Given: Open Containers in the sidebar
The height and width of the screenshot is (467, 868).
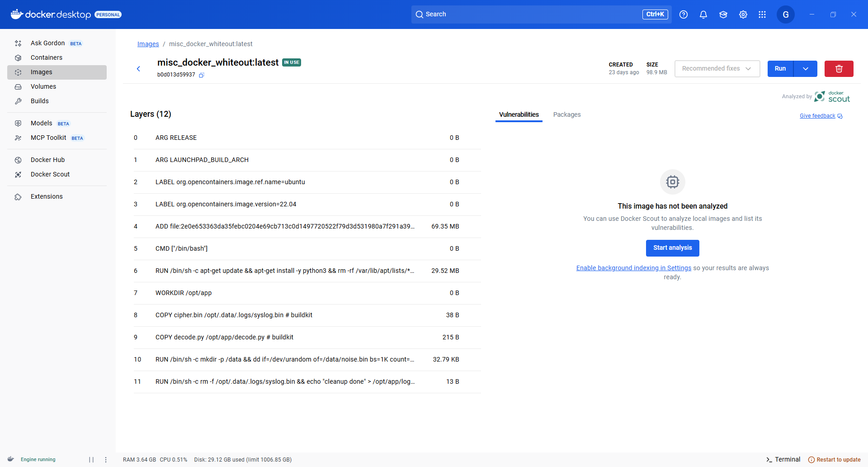Looking at the screenshot, I should coord(47,57).
